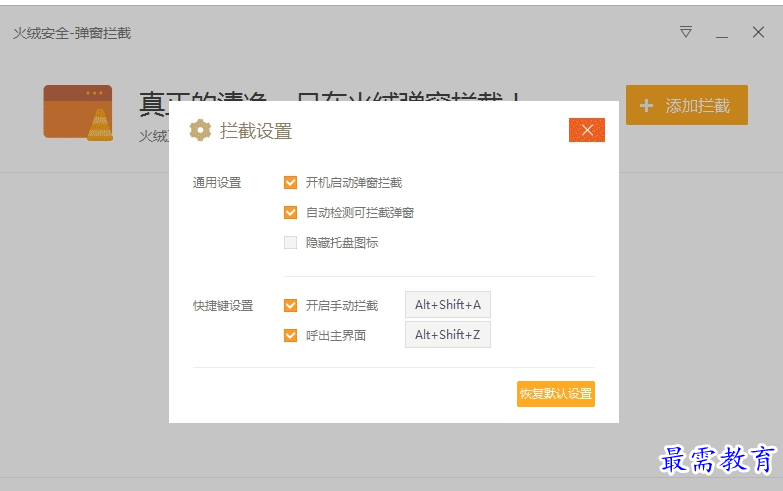Click the 恢复默认设置 button
The image size is (783, 491).
click(x=556, y=394)
